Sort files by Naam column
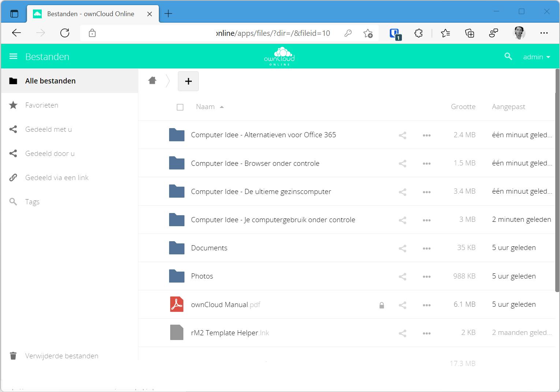560x392 pixels. 205,107
